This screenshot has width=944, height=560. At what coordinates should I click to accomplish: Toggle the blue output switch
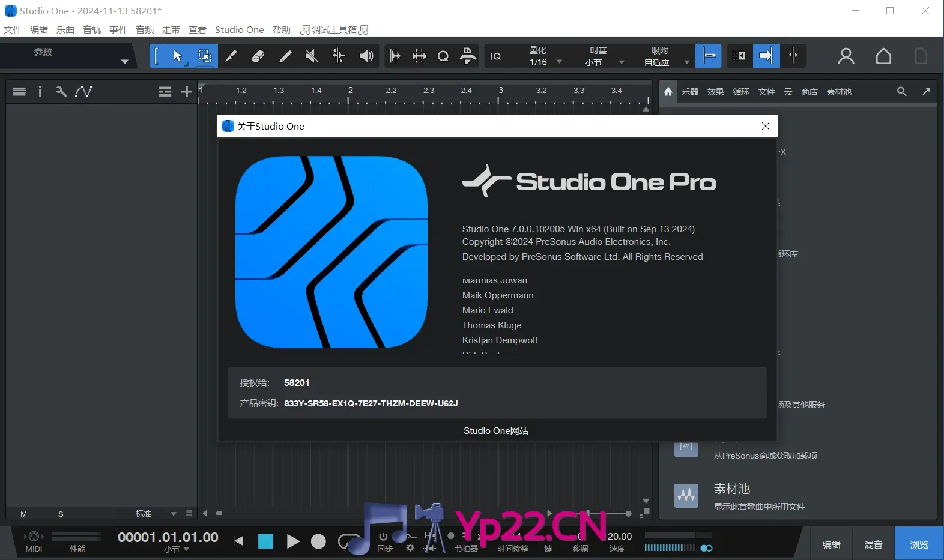click(x=707, y=548)
